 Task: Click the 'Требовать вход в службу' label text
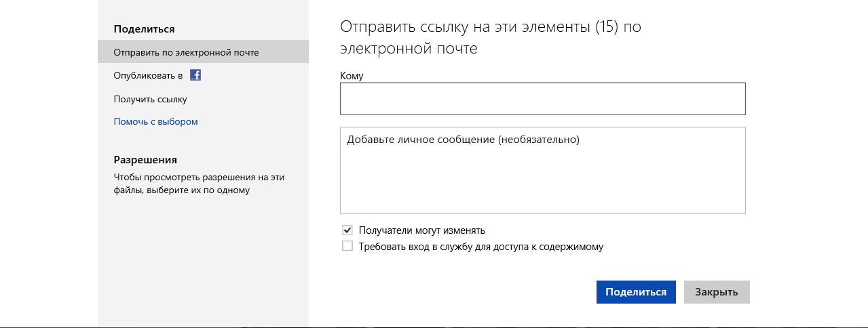pyautogui.click(x=480, y=247)
